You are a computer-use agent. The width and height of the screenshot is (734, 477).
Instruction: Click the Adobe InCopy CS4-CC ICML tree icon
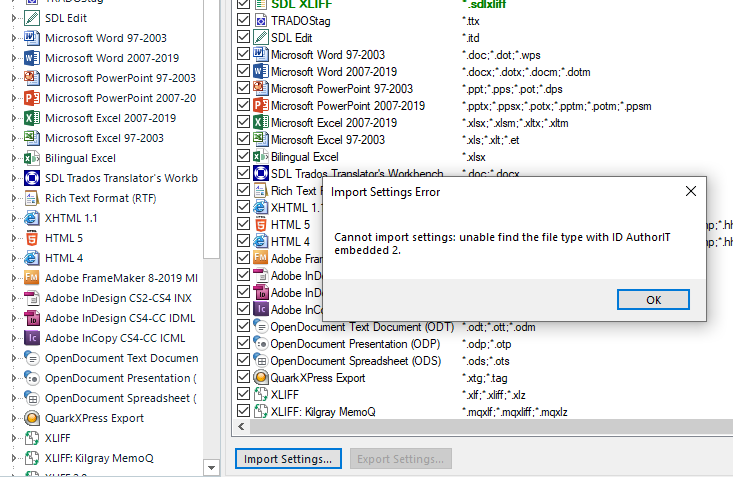pyautogui.click(x=32, y=338)
